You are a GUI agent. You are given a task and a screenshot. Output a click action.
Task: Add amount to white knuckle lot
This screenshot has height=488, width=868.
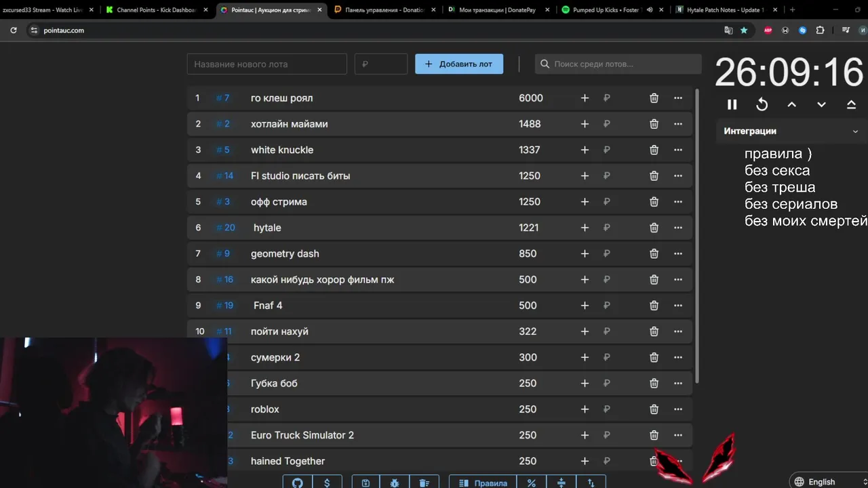click(x=585, y=150)
